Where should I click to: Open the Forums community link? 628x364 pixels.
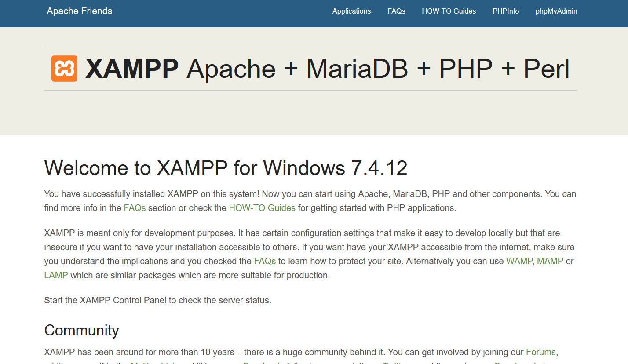click(541, 352)
